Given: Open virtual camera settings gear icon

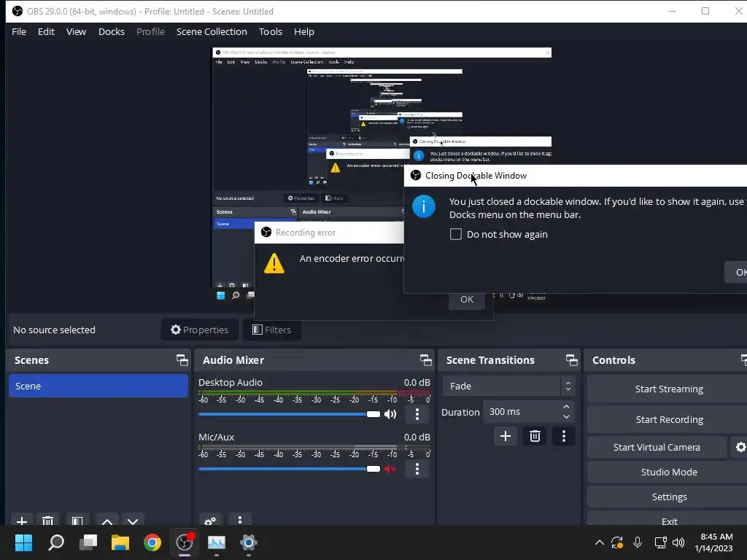Looking at the screenshot, I should [x=740, y=447].
